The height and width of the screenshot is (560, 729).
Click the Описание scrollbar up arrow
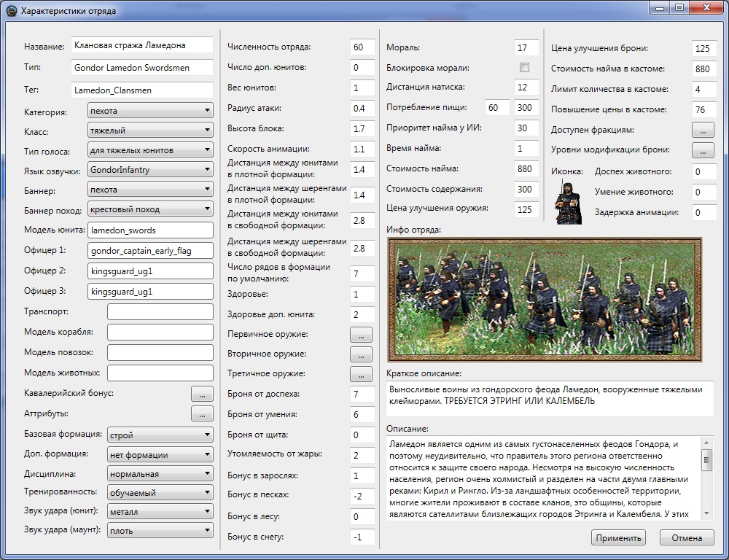click(706, 443)
